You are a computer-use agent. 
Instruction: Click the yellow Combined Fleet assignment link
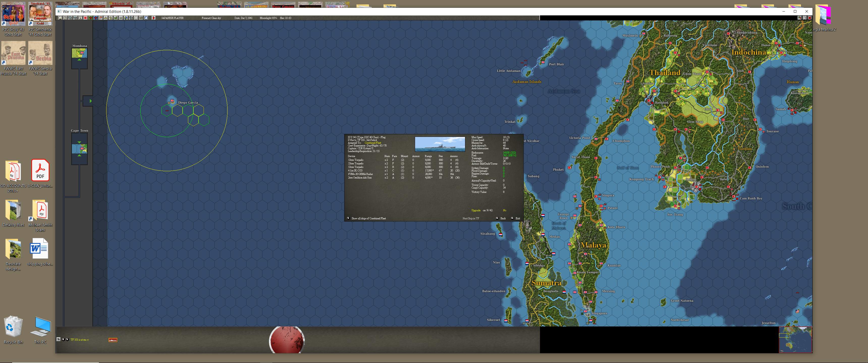(x=373, y=143)
